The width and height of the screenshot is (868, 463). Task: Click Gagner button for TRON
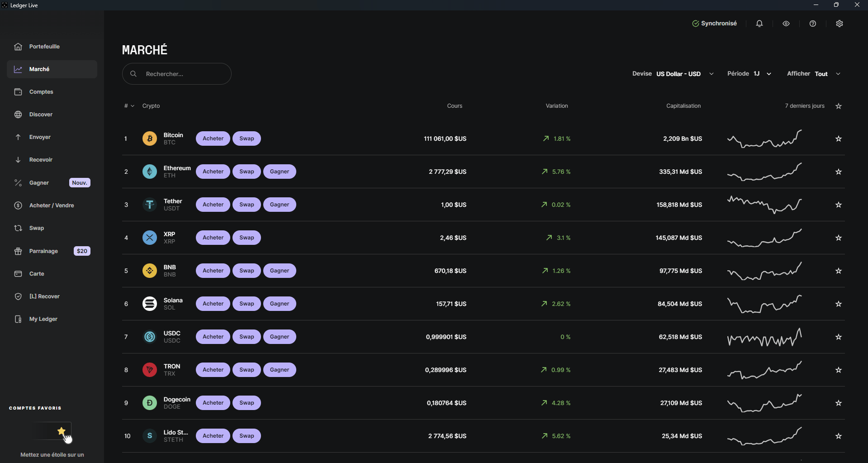coord(280,370)
